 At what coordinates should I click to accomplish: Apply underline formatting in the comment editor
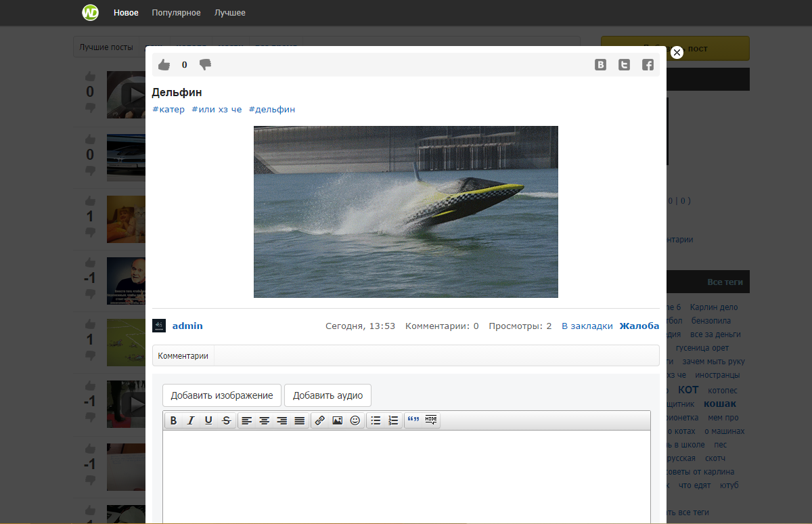[208, 420]
